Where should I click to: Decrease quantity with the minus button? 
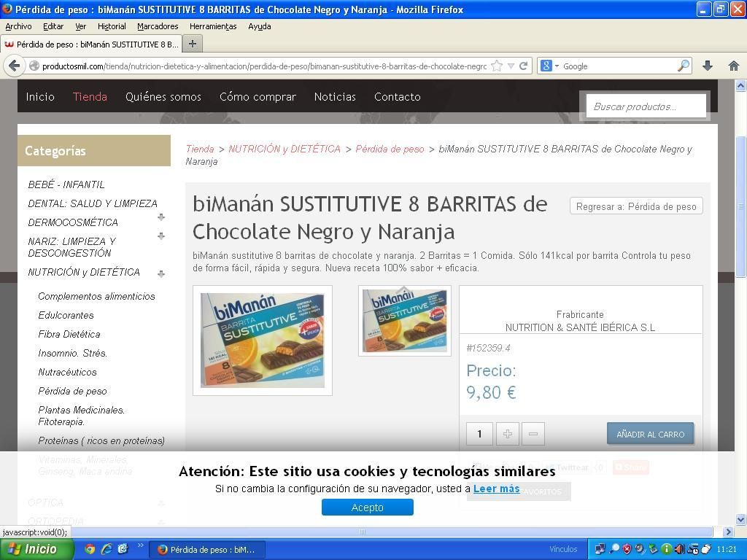[x=533, y=434]
